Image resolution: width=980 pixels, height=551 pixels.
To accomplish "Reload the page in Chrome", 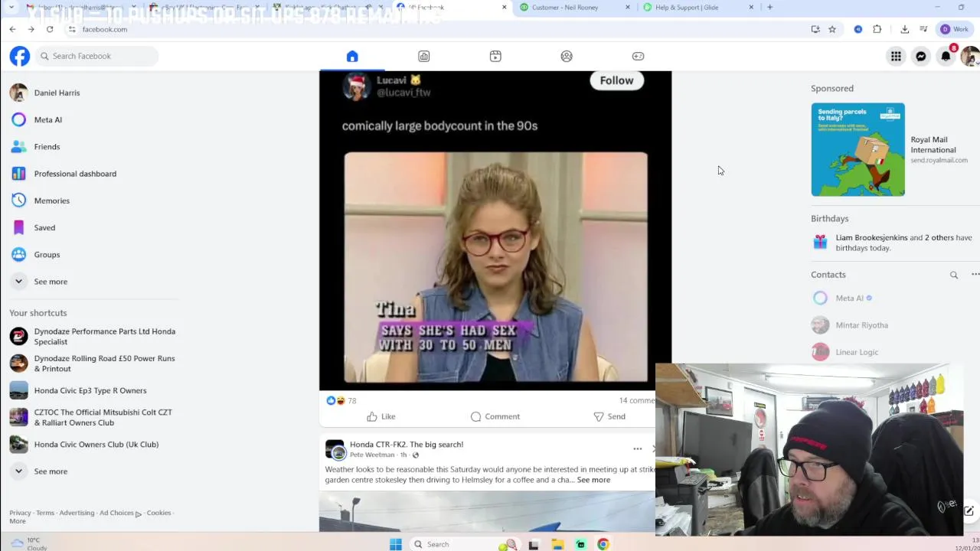I will click(x=50, y=29).
